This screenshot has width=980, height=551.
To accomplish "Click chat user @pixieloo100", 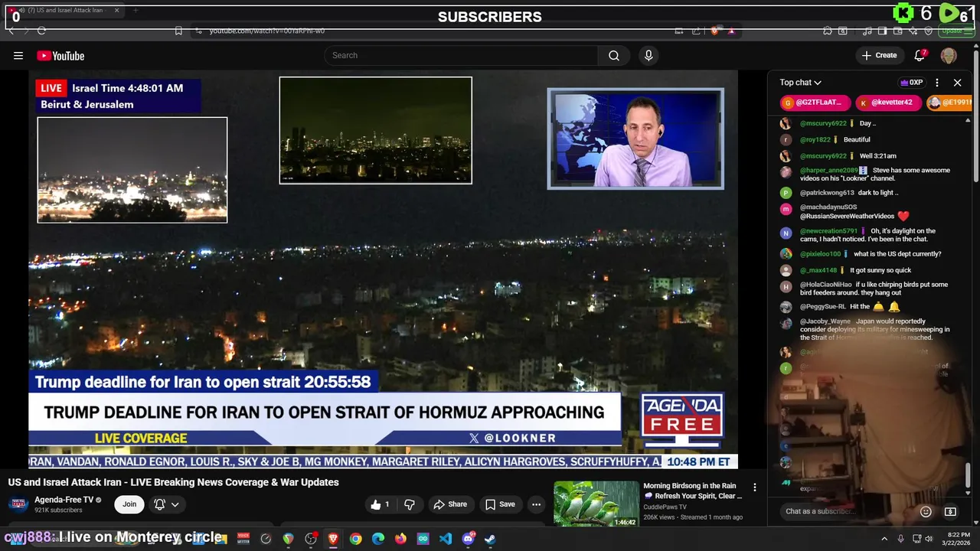I will [820, 254].
